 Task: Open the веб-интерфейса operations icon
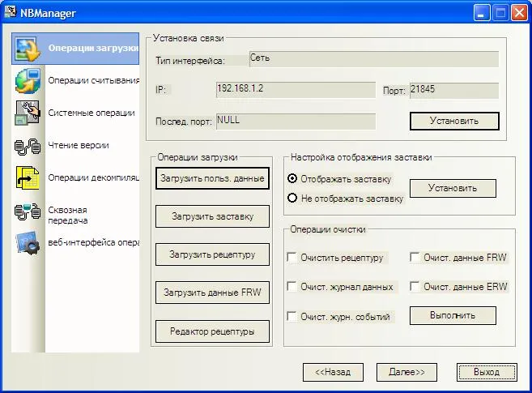pyautogui.click(x=28, y=243)
